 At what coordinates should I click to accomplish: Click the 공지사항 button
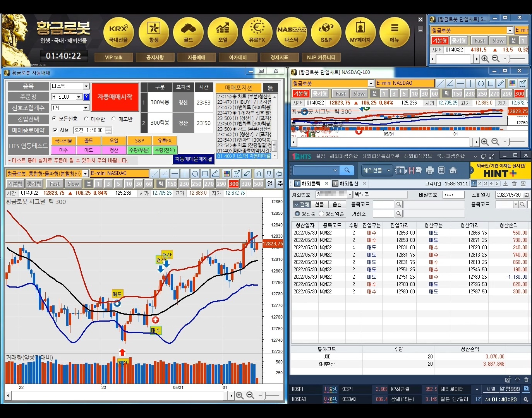pos(155,57)
